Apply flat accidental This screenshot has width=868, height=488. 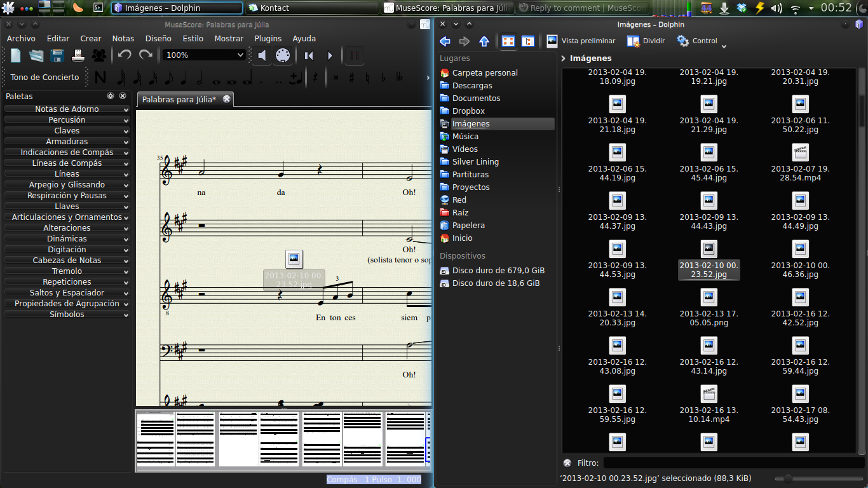click(383, 78)
